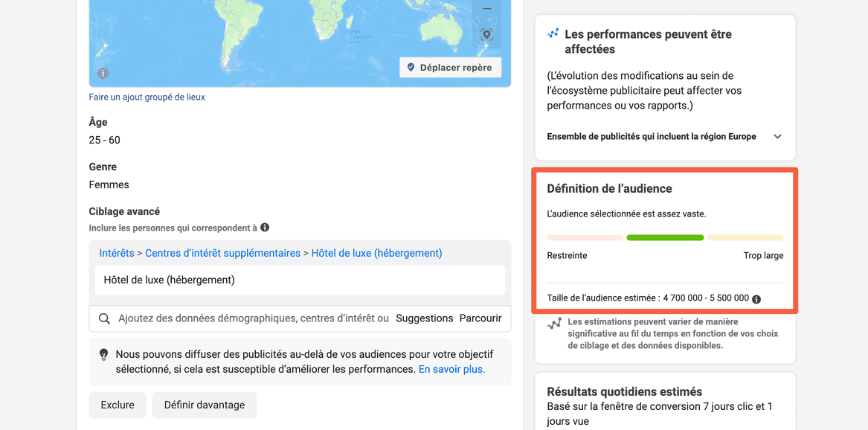
Task: Click the estimations variation graph icon
Action: point(554,324)
